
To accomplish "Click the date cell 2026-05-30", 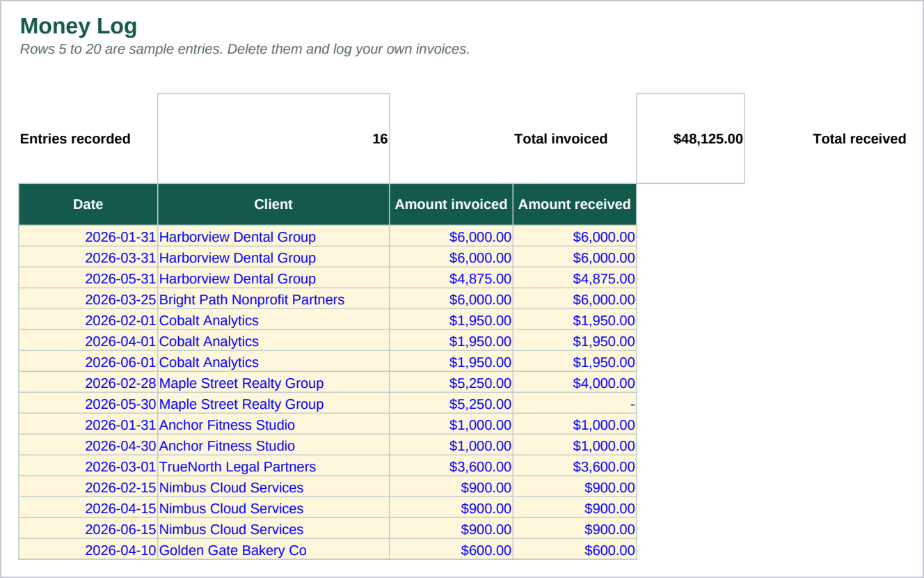I will click(88, 404).
